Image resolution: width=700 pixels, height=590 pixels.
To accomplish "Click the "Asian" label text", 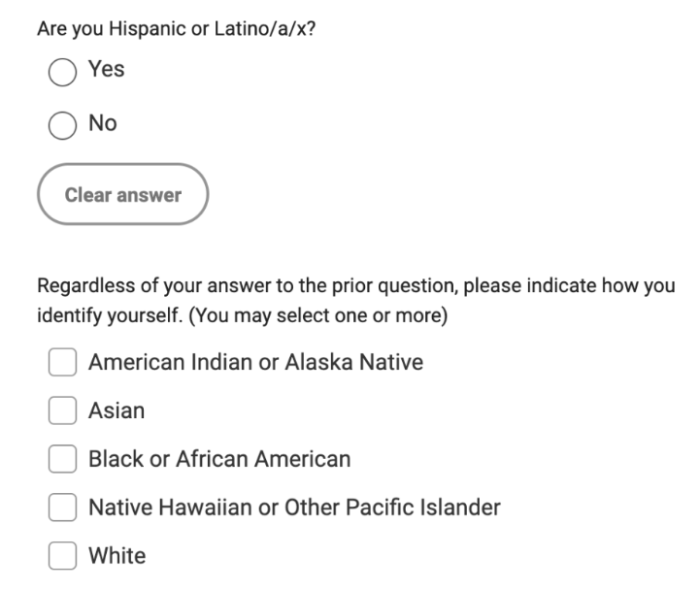I will coord(117,411).
